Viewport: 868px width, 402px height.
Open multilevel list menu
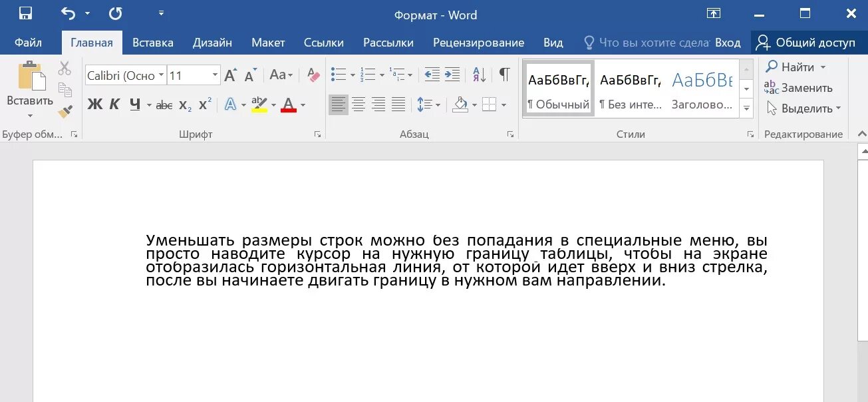400,75
